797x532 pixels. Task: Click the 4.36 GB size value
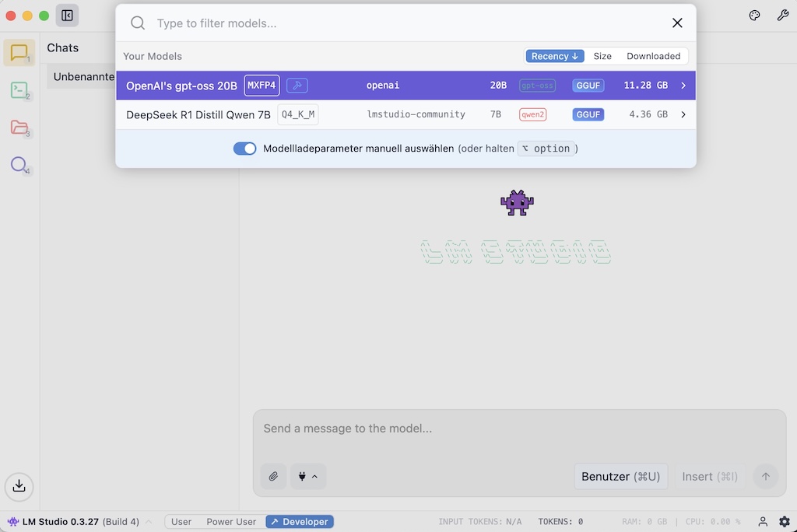click(x=648, y=114)
